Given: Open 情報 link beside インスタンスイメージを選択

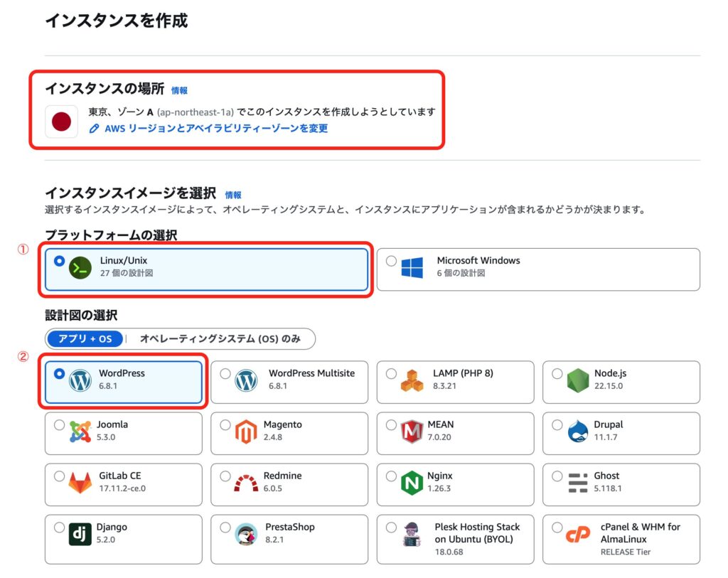Looking at the screenshot, I should [x=233, y=195].
